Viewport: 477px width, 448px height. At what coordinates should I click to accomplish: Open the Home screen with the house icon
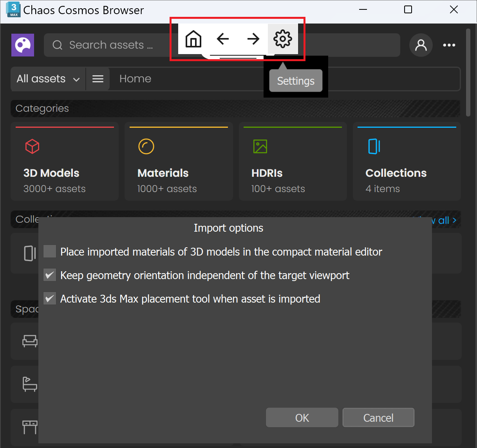point(193,39)
